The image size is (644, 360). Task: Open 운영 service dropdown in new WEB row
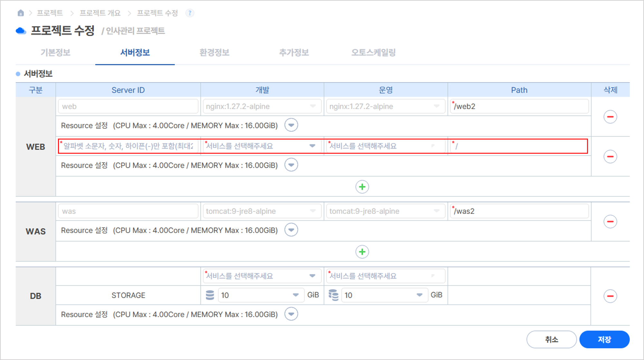coord(385,146)
